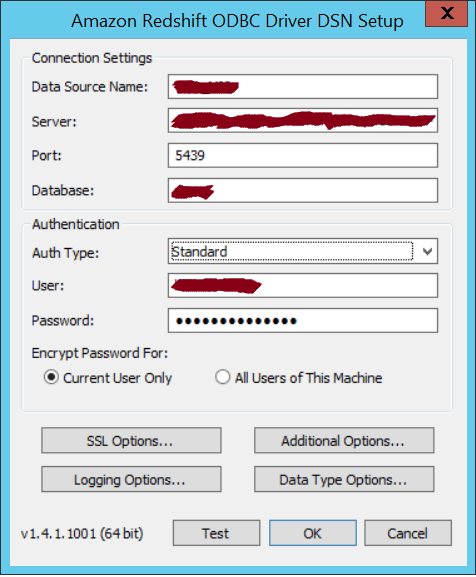The height and width of the screenshot is (577, 476).
Task: Cancel the DSN setup dialog
Action: tap(408, 533)
